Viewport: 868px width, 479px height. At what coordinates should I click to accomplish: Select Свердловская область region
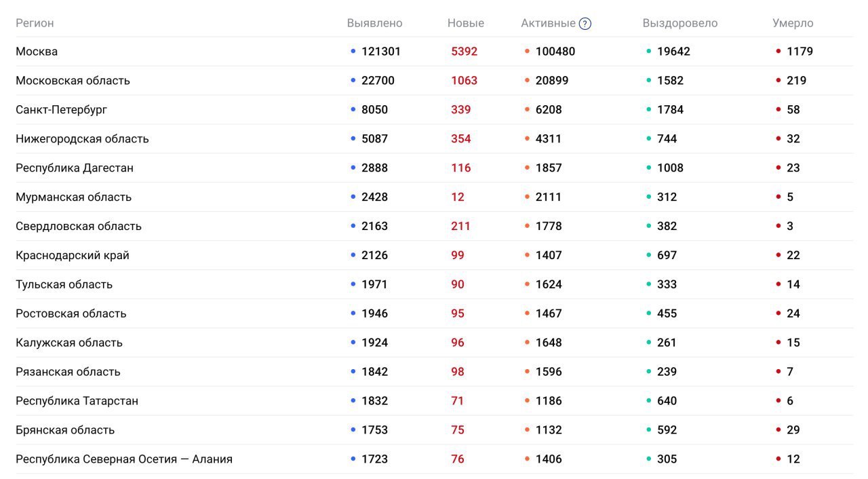pyautogui.click(x=79, y=227)
